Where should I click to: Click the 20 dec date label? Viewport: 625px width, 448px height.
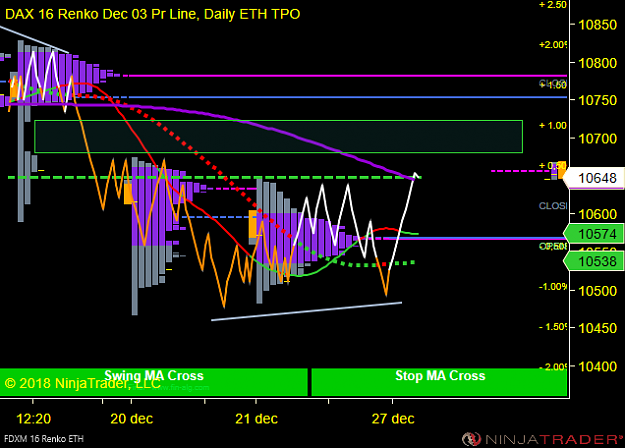click(132, 419)
